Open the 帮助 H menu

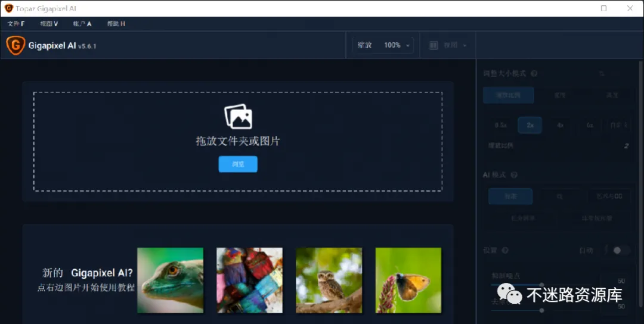(x=116, y=24)
